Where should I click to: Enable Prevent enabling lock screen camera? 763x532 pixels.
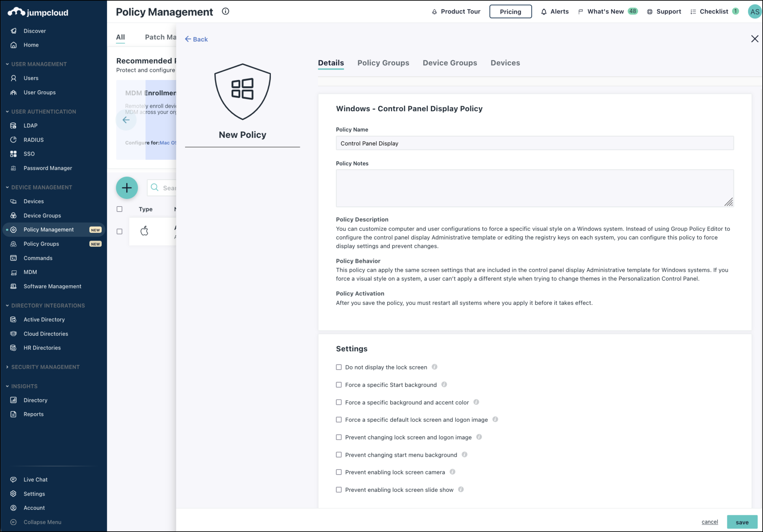coord(339,472)
